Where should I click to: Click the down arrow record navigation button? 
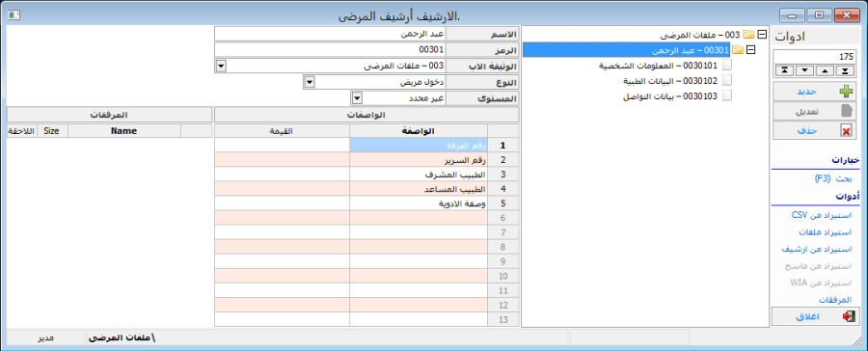pos(804,70)
